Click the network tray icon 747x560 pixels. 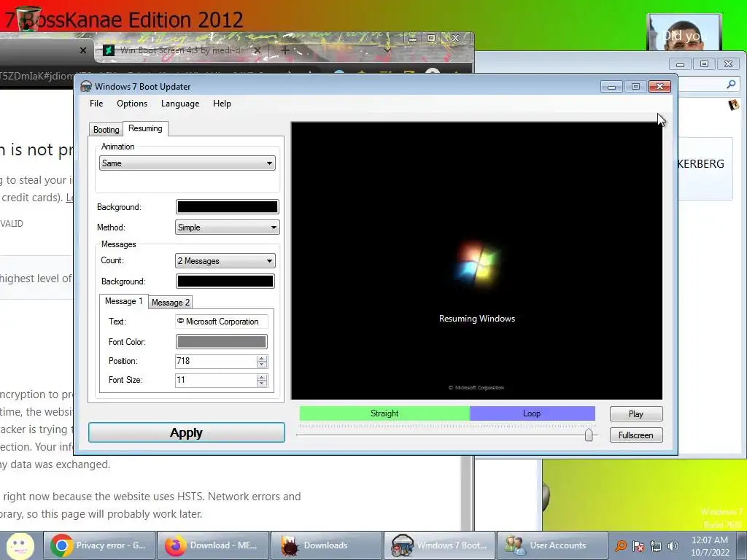click(656, 546)
